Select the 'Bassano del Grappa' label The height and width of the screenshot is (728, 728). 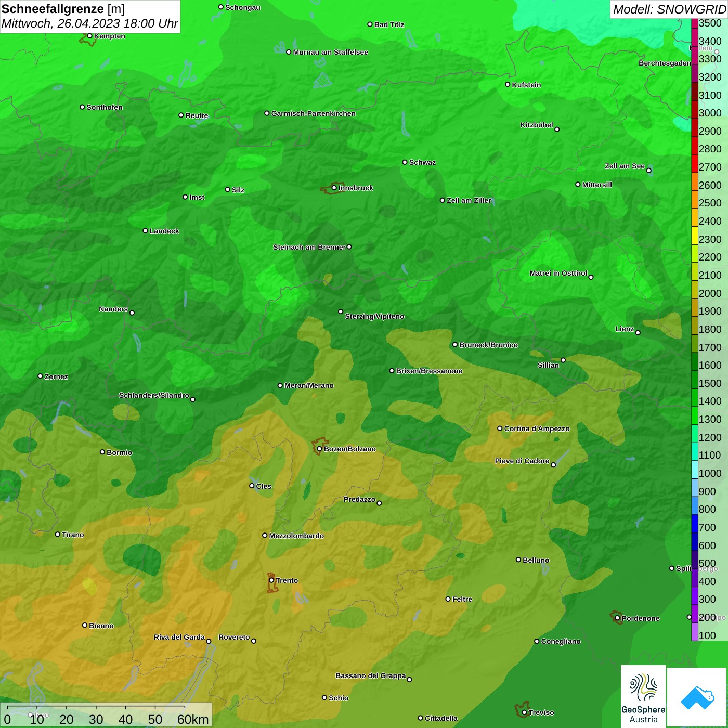[371, 675]
